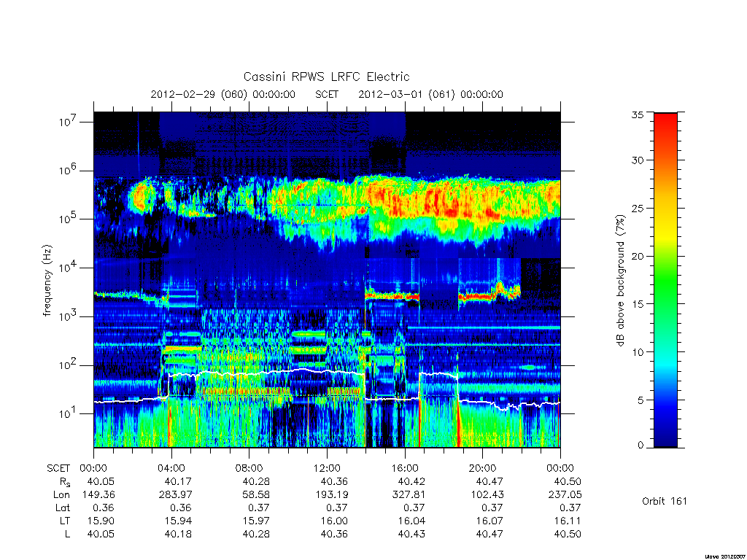
Task: Click the LT value 16.00
Action: [334, 521]
